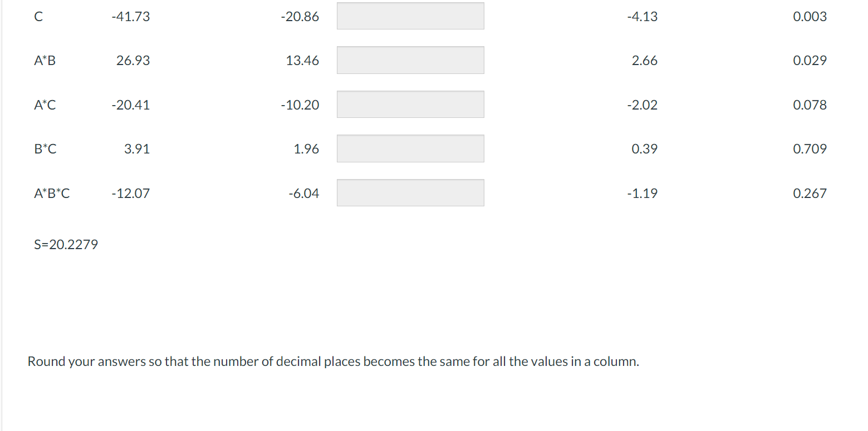Click the input field in row C
Screen dimensions: 868x431
(x=410, y=16)
